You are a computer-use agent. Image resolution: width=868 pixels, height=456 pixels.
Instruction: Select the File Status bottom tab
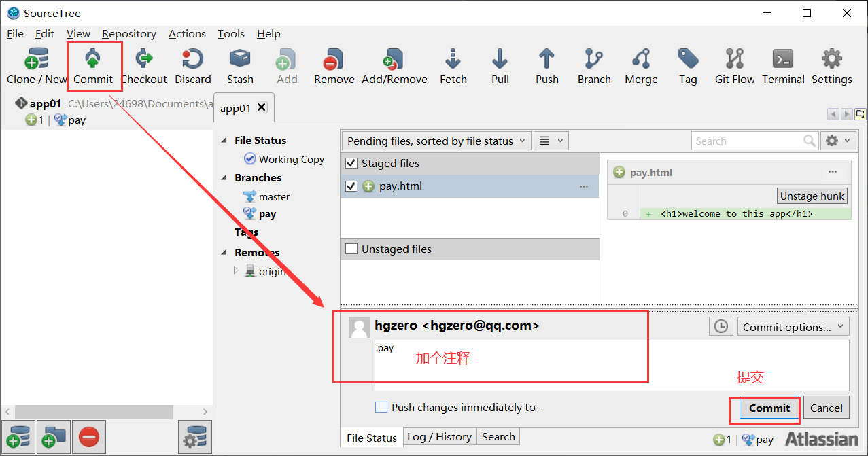click(x=372, y=438)
